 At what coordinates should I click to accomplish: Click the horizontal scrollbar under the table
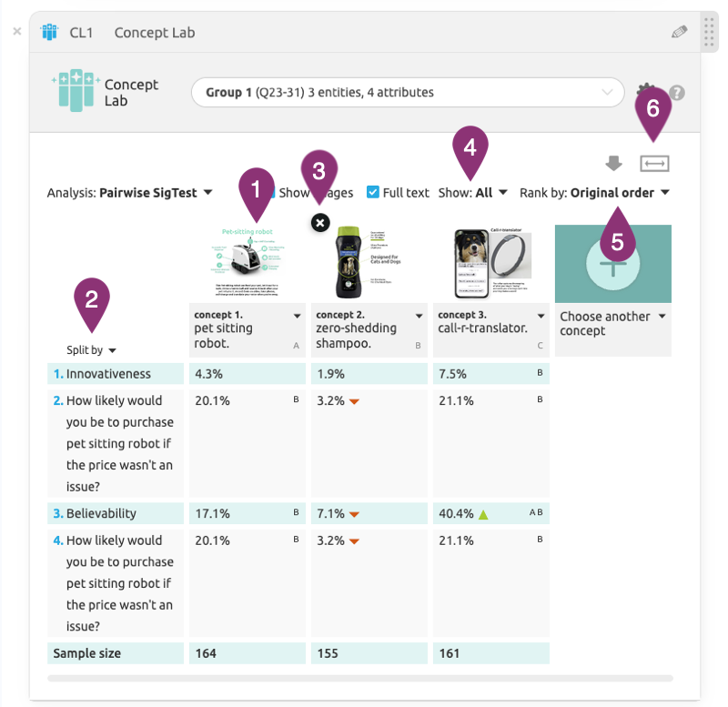click(359, 678)
